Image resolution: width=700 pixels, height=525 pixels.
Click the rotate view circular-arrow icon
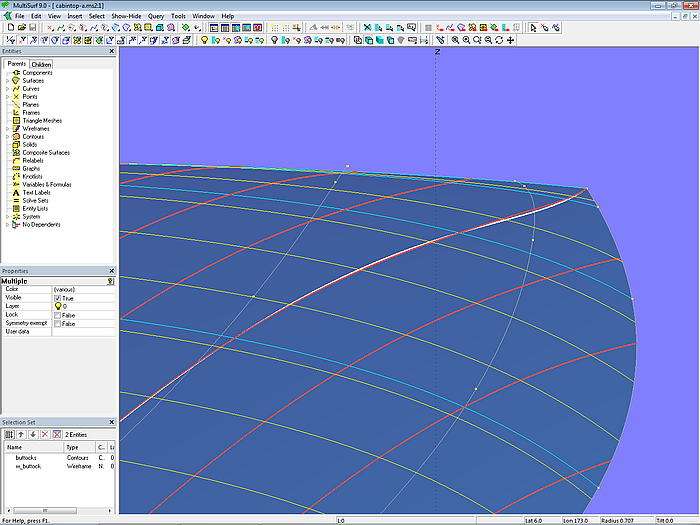tap(500, 40)
